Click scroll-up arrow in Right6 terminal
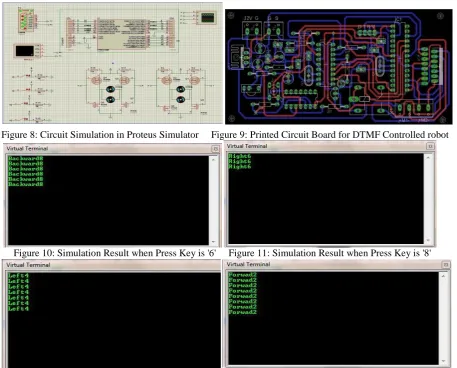457x368 pixels. click(428, 157)
